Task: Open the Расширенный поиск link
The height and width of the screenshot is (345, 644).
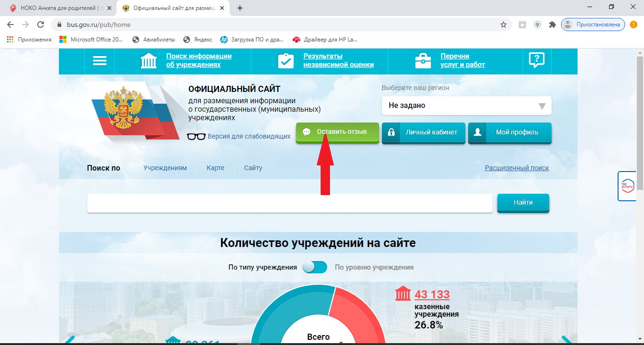Action: [x=517, y=168]
